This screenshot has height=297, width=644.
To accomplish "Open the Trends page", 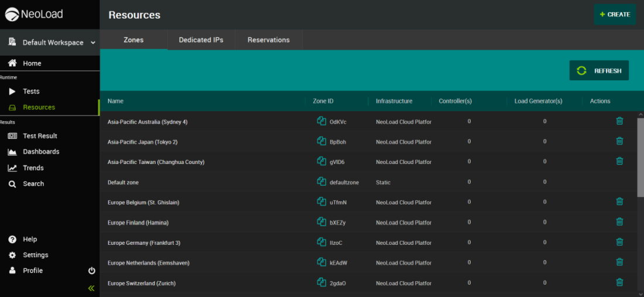I will coord(33,168).
